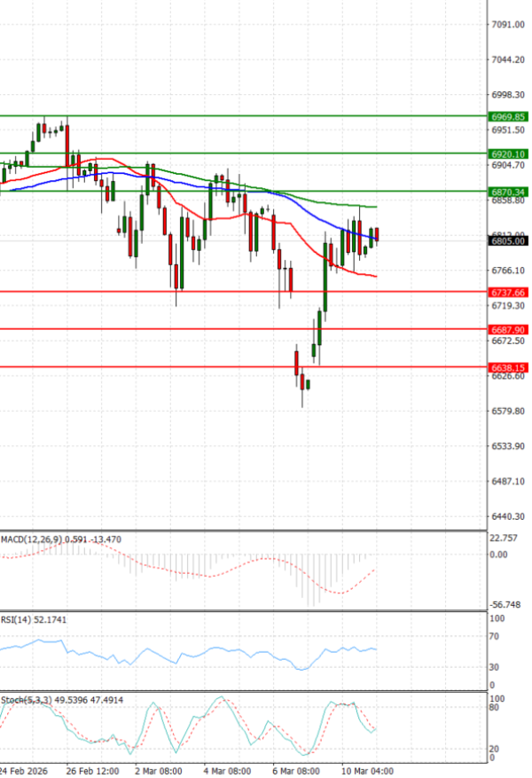Image resolution: width=532 pixels, height=778 pixels.
Task: Click the 6951.50 price axis value
Action: coord(508,130)
